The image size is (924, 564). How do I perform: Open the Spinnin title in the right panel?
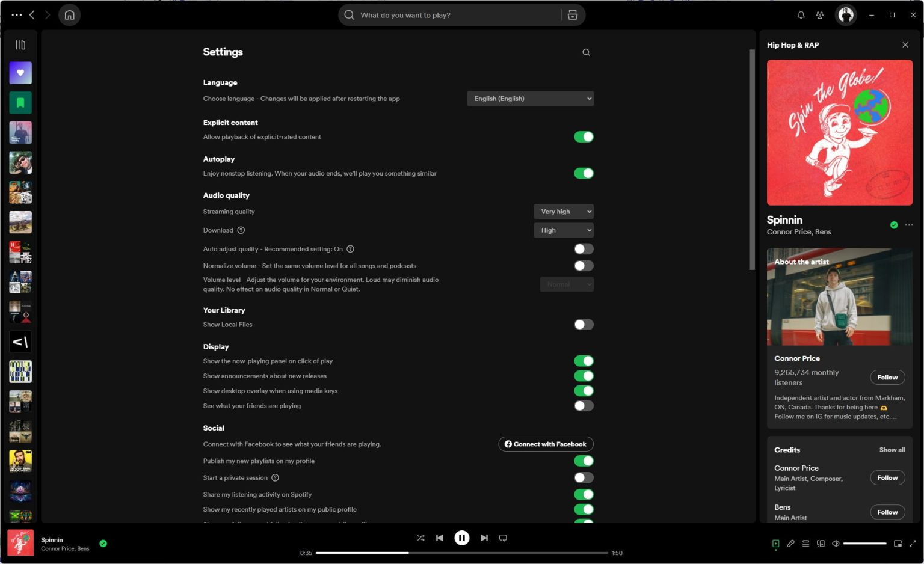tap(784, 220)
